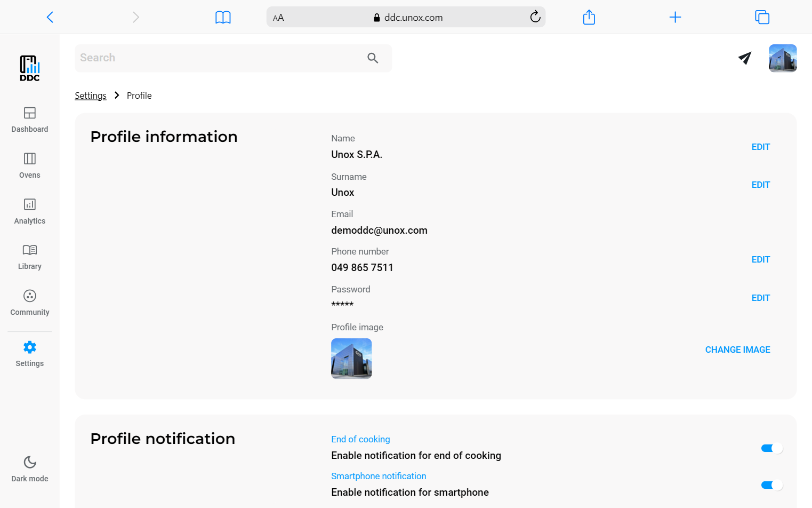Click the CHANGE IMAGE link
Screen dimensions: 812x508
pyautogui.click(x=738, y=350)
